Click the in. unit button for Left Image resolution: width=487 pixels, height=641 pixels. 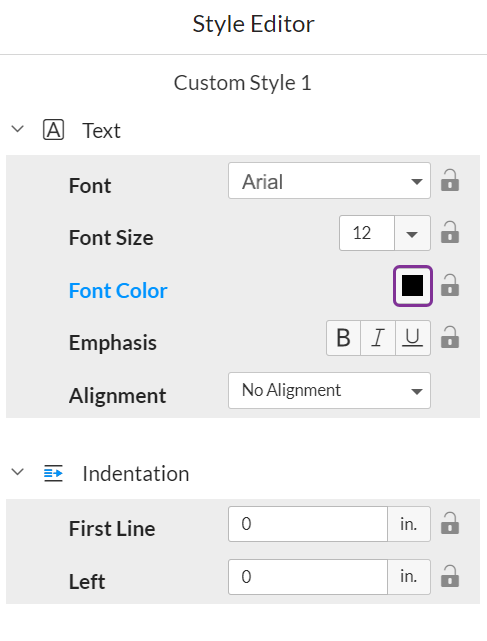coord(409,577)
